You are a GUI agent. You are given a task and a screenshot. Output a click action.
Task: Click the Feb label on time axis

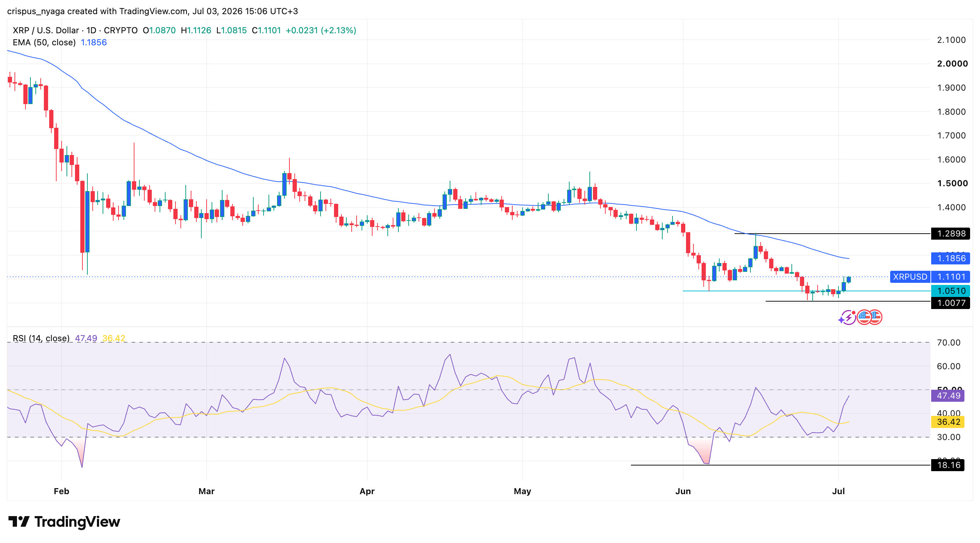(61, 491)
